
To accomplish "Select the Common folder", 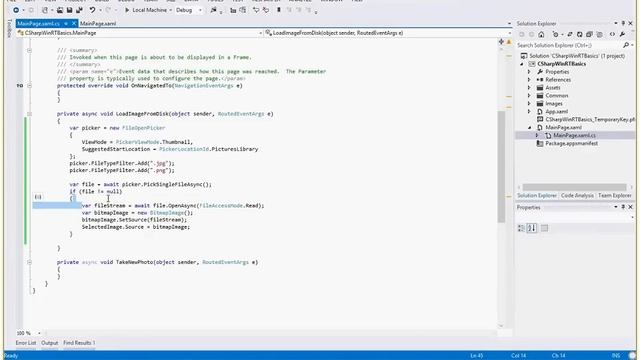I will [556, 96].
